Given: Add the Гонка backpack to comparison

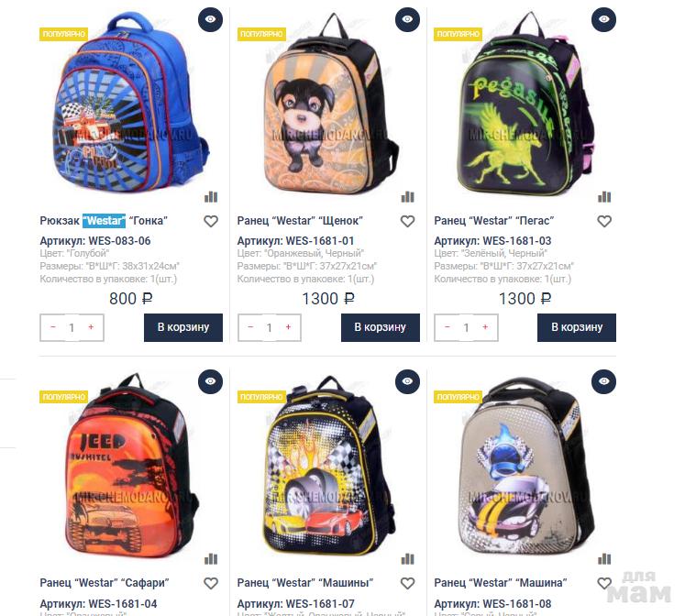Looking at the screenshot, I should [211, 197].
